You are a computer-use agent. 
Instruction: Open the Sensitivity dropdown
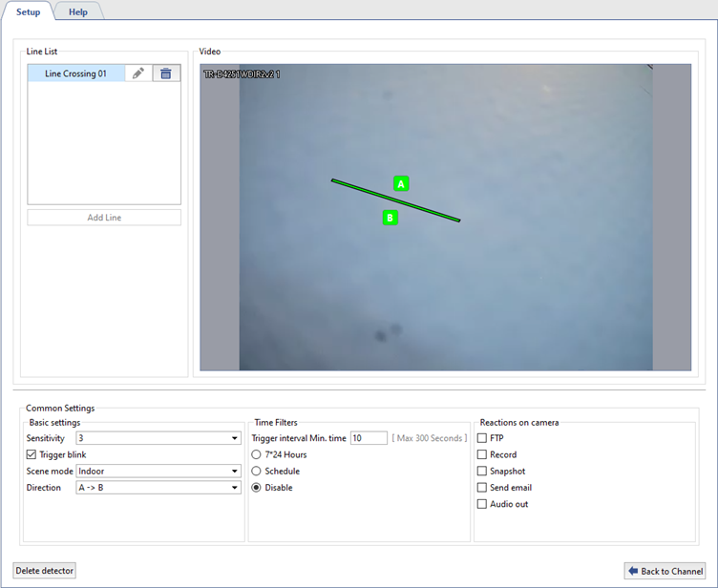click(158, 438)
